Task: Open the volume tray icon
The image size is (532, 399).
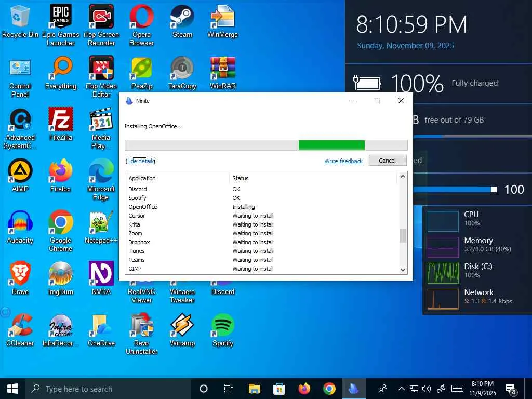Action: click(426, 389)
